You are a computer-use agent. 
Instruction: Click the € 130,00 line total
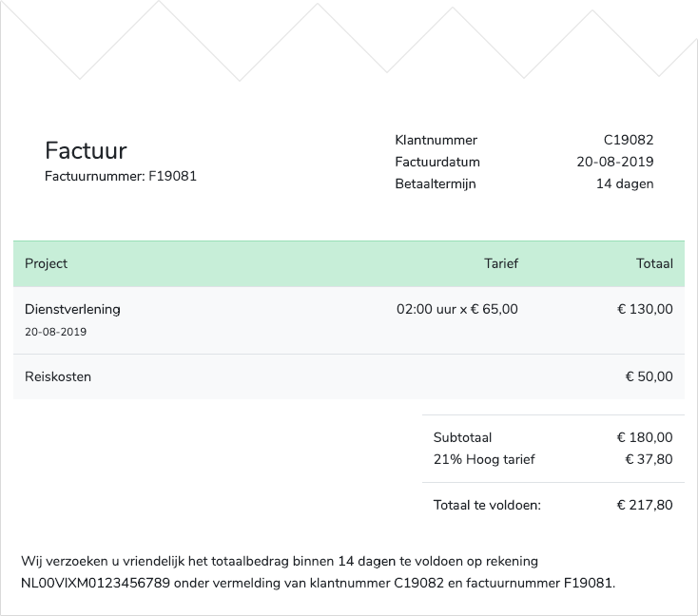tap(645, 309)
